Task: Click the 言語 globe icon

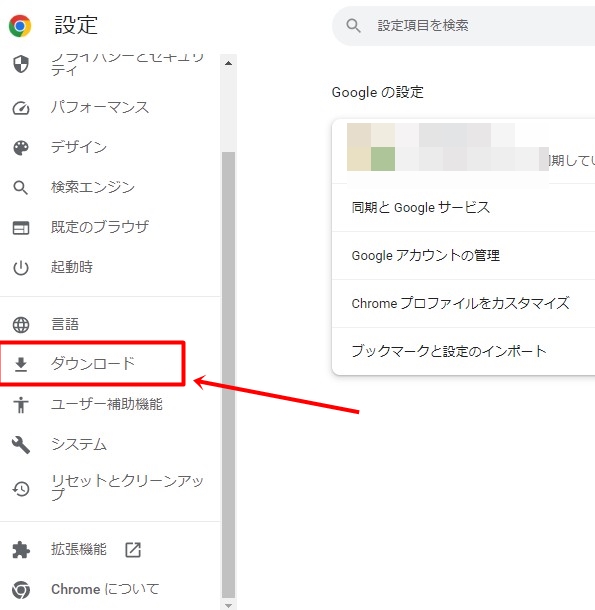Action: pyautogui.click(x=21, y=324)
